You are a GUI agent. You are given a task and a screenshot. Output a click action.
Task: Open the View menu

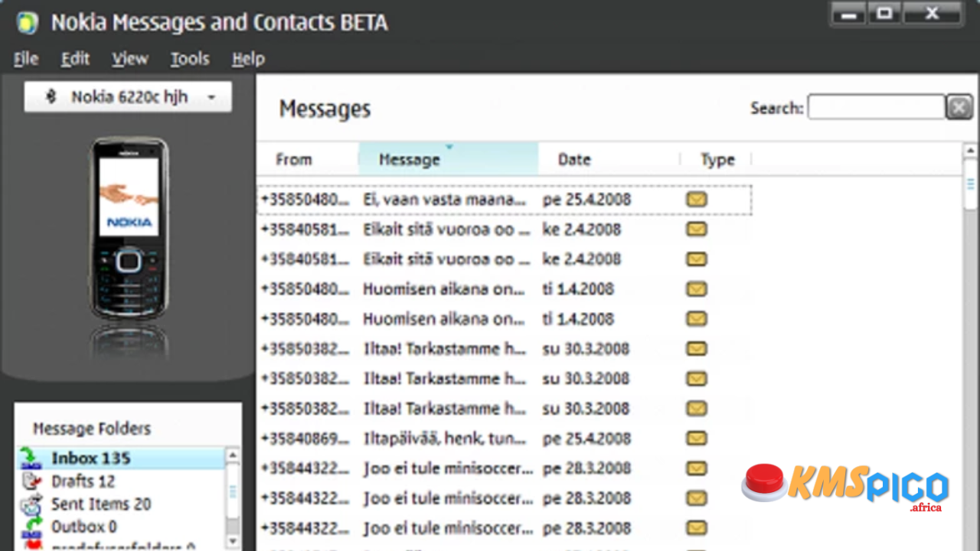tap(129, 59)
